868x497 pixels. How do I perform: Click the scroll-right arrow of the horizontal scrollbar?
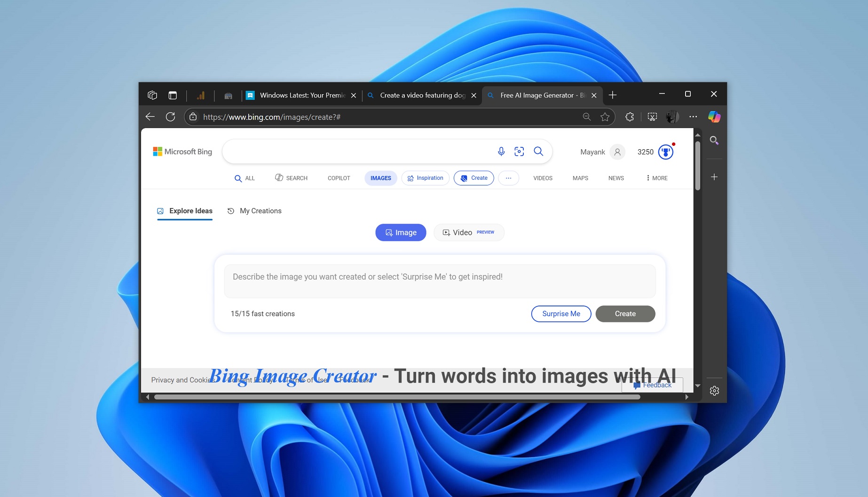point(687,397)
